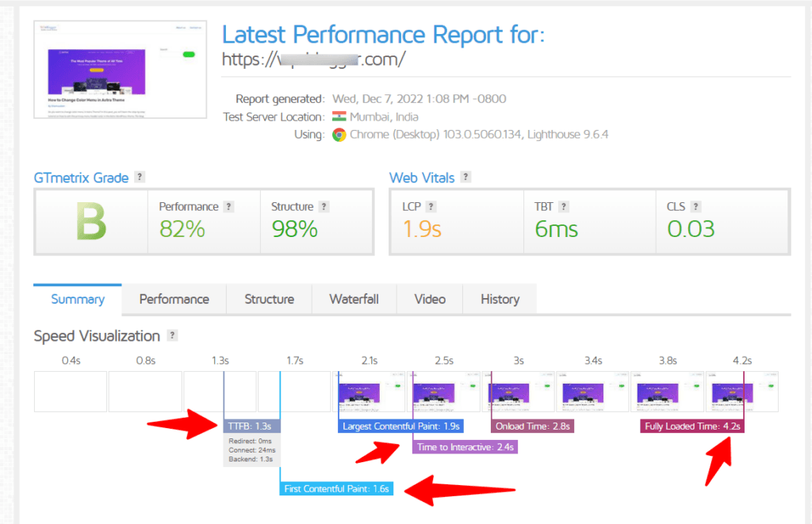Open the Structure tab

pos(269,299)
